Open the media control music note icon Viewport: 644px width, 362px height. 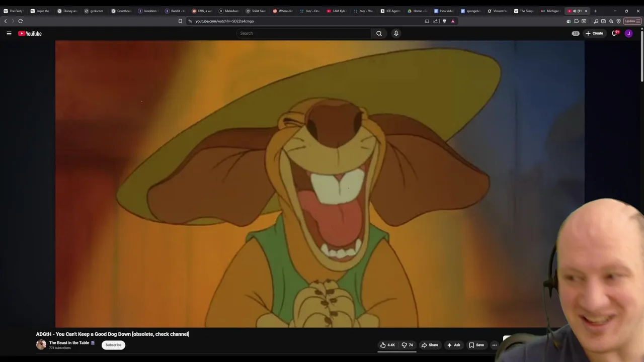click(x=596, y=21)
